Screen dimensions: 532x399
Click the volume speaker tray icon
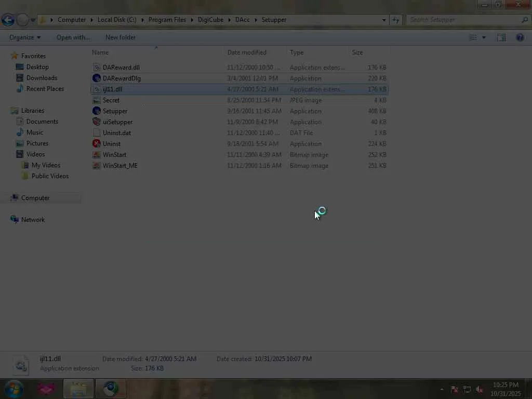479,389
